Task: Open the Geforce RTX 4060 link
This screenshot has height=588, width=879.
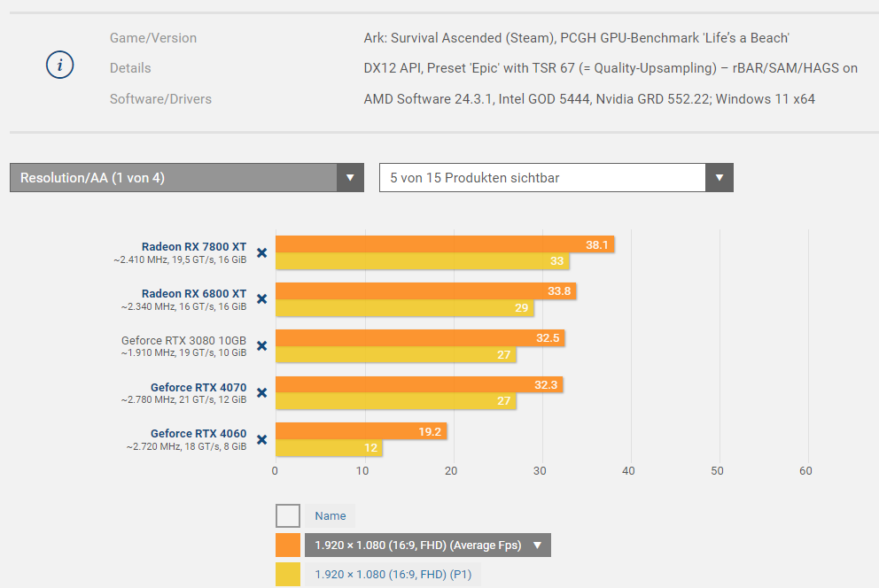Action: (198, 433)
